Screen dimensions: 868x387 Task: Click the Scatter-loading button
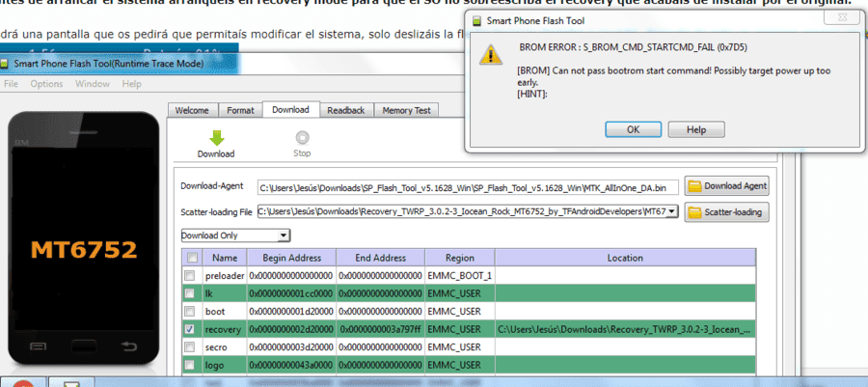pyautogui.click(x=727, y=212)
